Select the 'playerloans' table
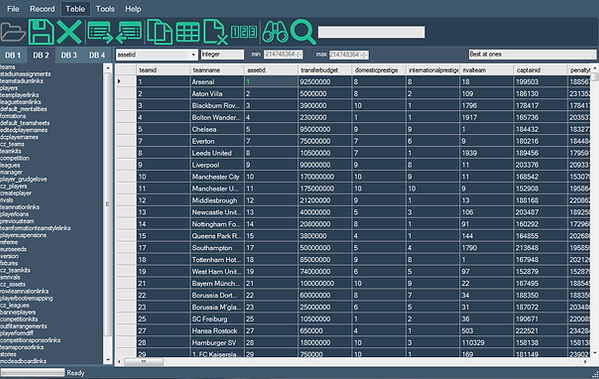The height and width of the screenshot is (379, 599). click(14, 214)
